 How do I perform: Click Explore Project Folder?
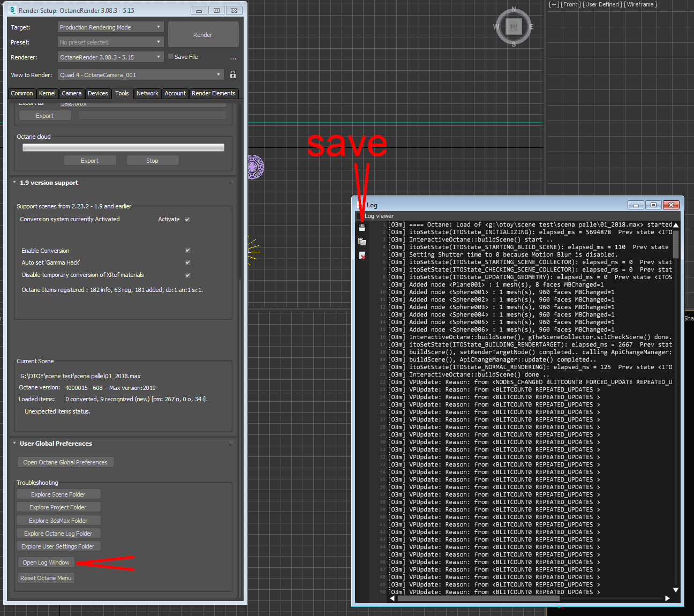pyautogui.click(x=58, y=507)
